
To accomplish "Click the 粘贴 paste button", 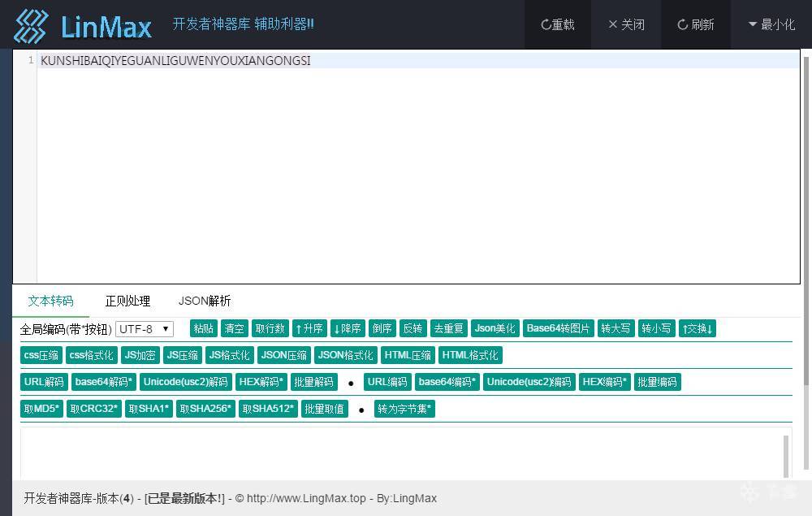I will [204, 328].
